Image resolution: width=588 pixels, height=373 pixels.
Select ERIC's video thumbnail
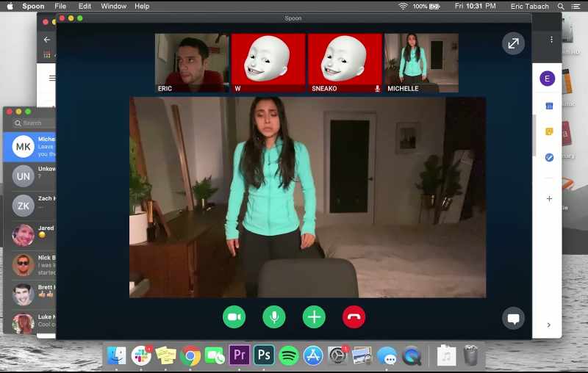192,63
